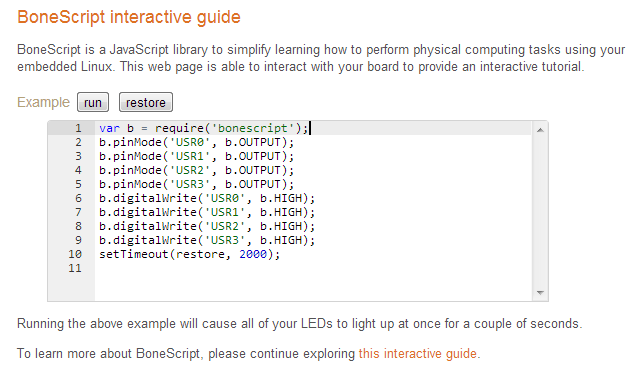Click the scrollbar down arrow in code editor

[x=540, y=292]
